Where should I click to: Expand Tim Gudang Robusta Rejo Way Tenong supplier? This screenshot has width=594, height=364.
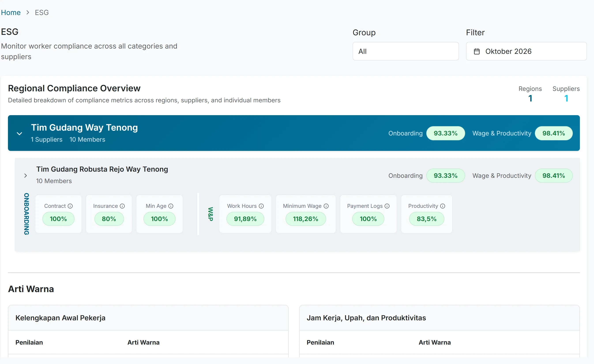pos(26,175)
